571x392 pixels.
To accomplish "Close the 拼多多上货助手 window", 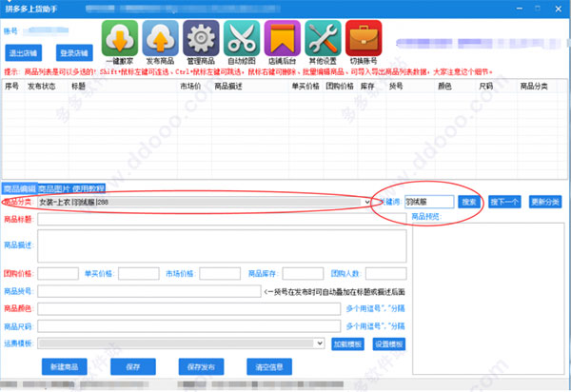I will pos(558,9).
